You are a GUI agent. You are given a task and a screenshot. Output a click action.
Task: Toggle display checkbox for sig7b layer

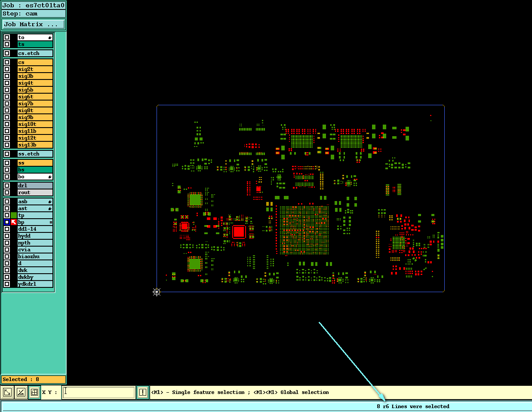point(7,104)
